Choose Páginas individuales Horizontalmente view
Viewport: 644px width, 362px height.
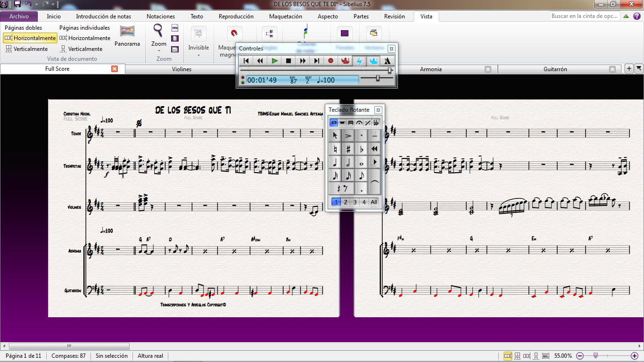pos(85,38)
